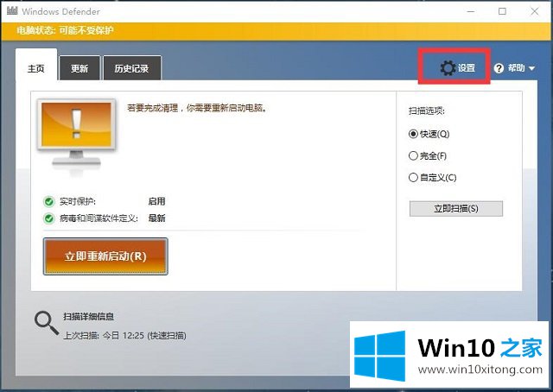
Task: Click the 立即重新启动(R) button
Action: (x=105, y=256)
